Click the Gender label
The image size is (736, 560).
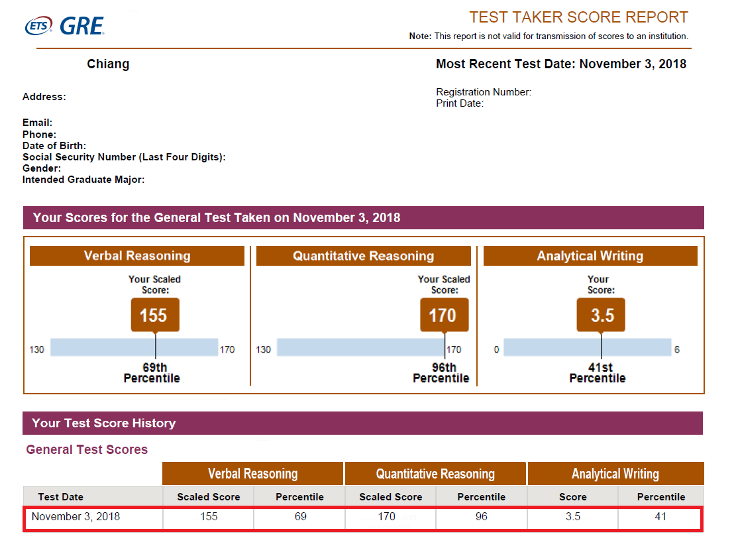pos(42,168)
